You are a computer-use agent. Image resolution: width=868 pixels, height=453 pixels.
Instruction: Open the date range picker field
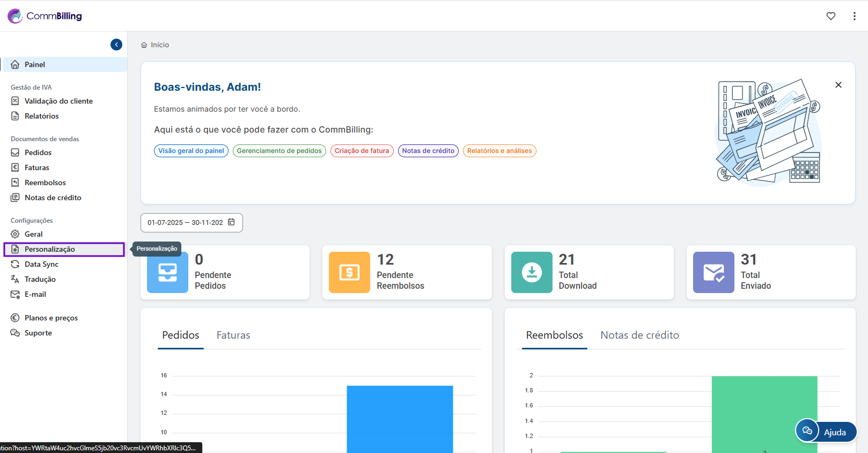pos(185,223)
